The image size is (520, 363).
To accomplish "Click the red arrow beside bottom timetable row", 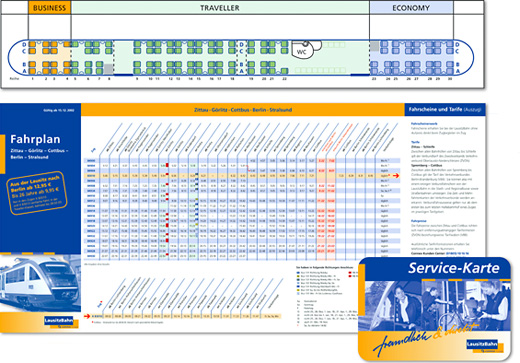I will [x=87, y=316].
